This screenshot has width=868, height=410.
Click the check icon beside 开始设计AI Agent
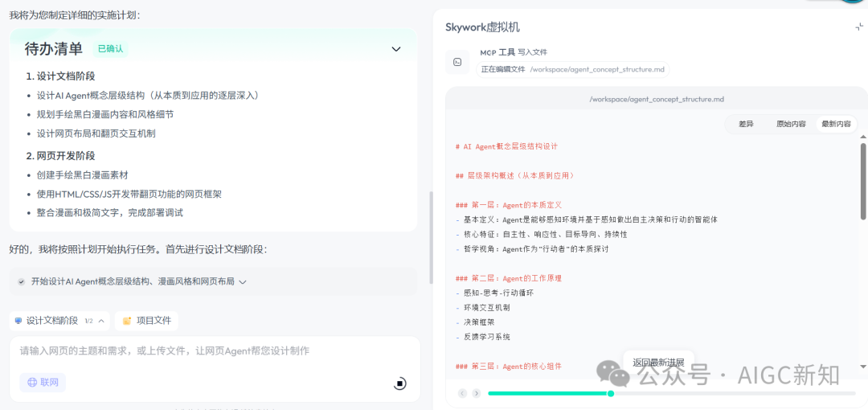21,281
